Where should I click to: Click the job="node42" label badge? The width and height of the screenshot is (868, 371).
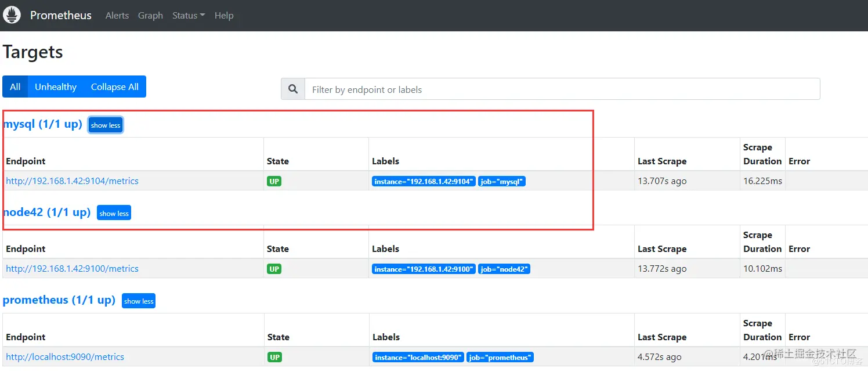pyautogui.click(x=504, y=269)
